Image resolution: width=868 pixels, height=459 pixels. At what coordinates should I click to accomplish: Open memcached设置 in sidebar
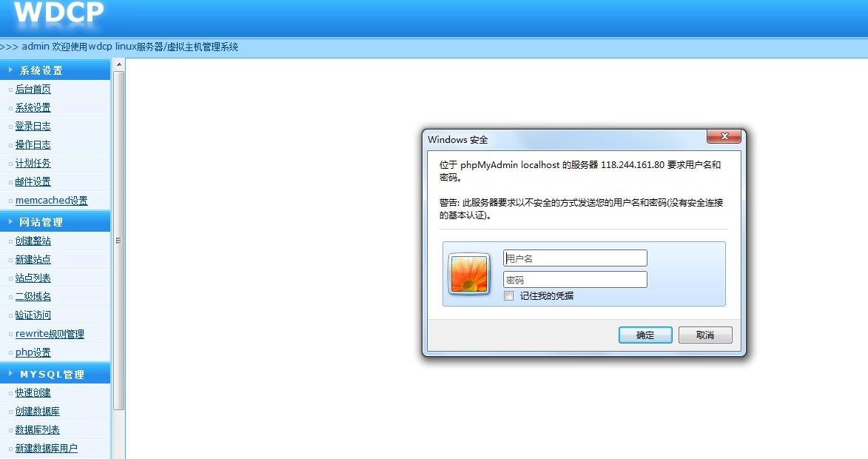click(x=52, y=201)
